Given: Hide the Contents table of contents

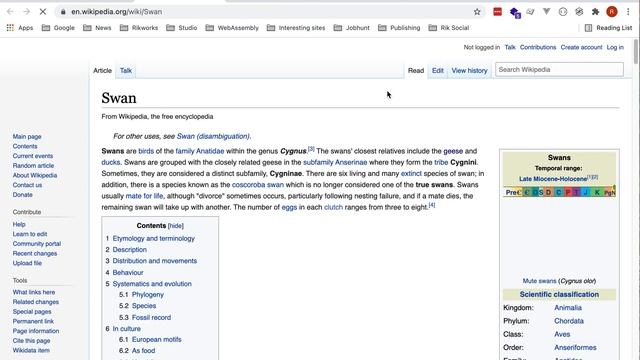Looking at the screenshot, I should click(176, 226).
